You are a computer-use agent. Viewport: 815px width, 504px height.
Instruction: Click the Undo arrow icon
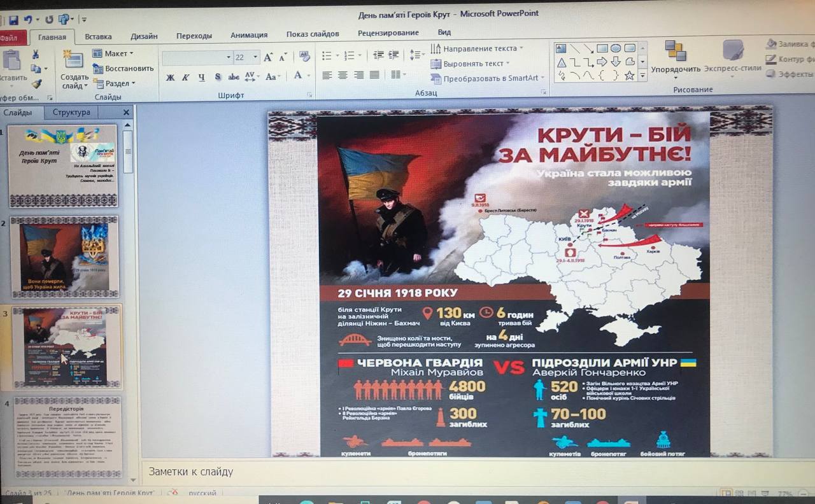[28, 20]
